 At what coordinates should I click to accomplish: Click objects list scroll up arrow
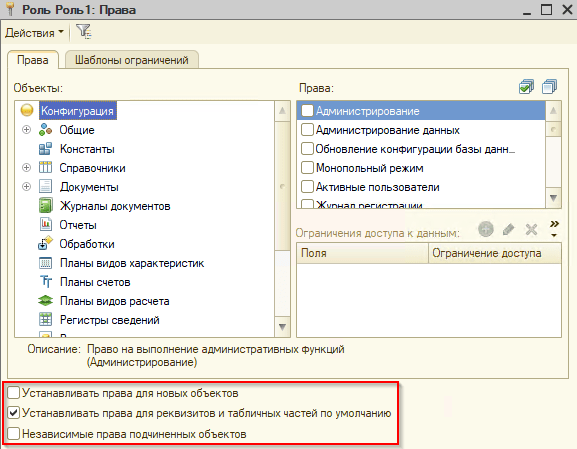click(x=282, y=110)
